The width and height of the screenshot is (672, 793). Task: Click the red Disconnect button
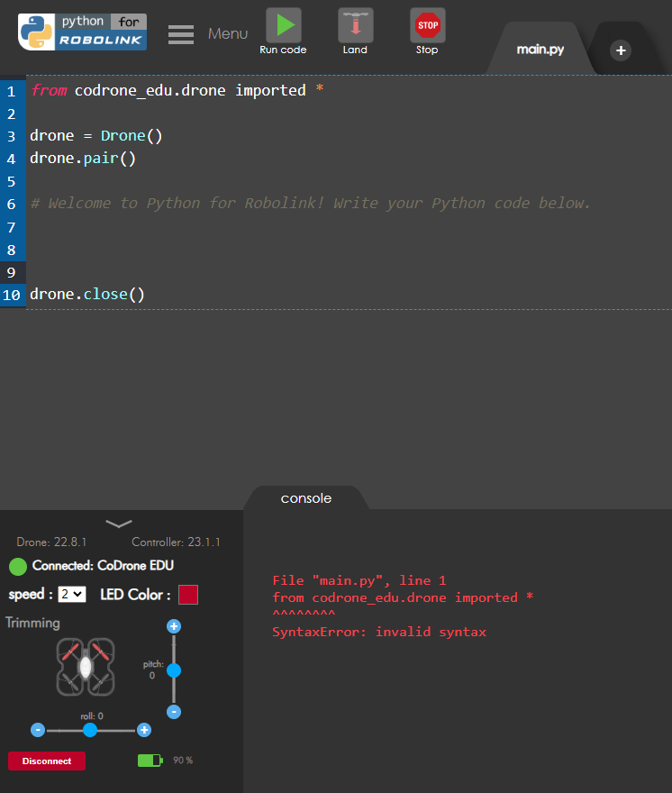[x=47, y=761]
